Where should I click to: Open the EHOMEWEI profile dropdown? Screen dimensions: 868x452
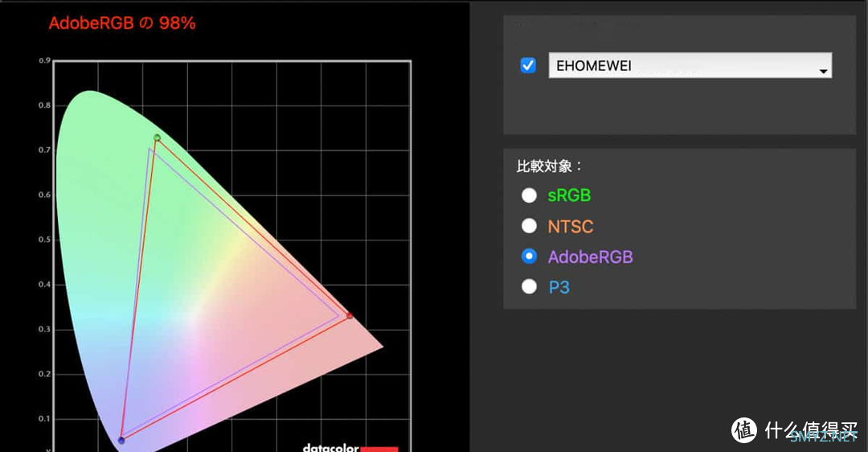tap(690, 65)
